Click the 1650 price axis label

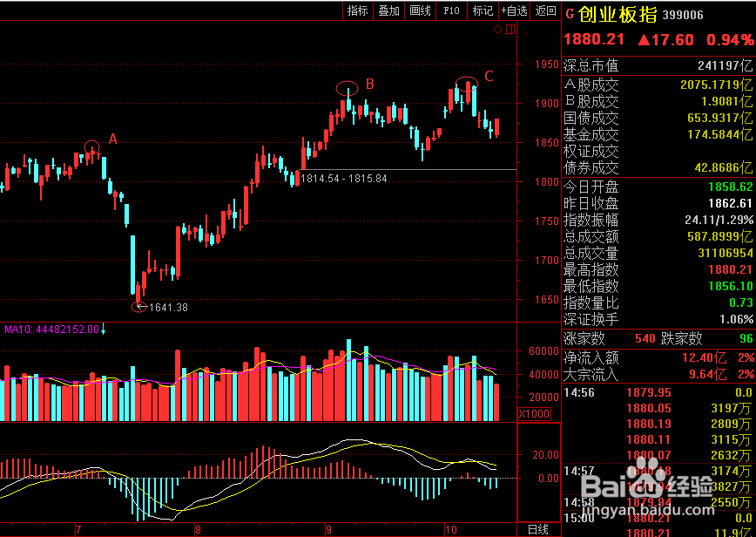[547, 300]
